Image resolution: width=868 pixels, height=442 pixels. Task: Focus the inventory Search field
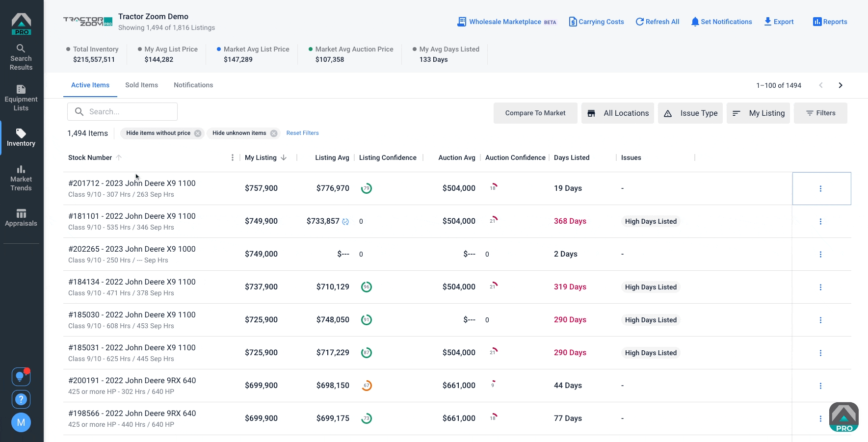122,111
